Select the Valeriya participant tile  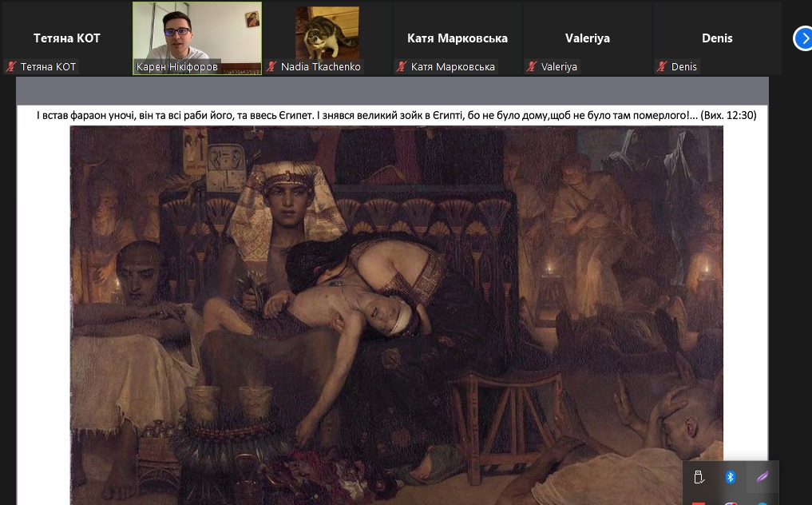coord(588,38)
